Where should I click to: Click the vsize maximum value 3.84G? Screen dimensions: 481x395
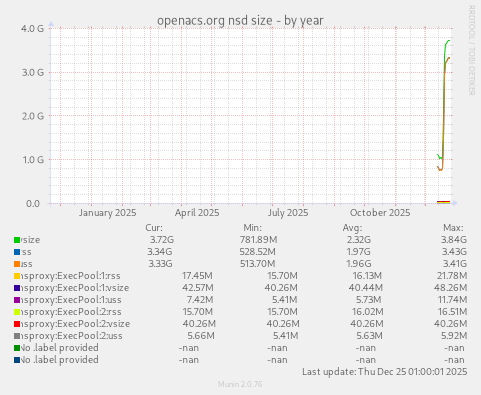[454, 240]
